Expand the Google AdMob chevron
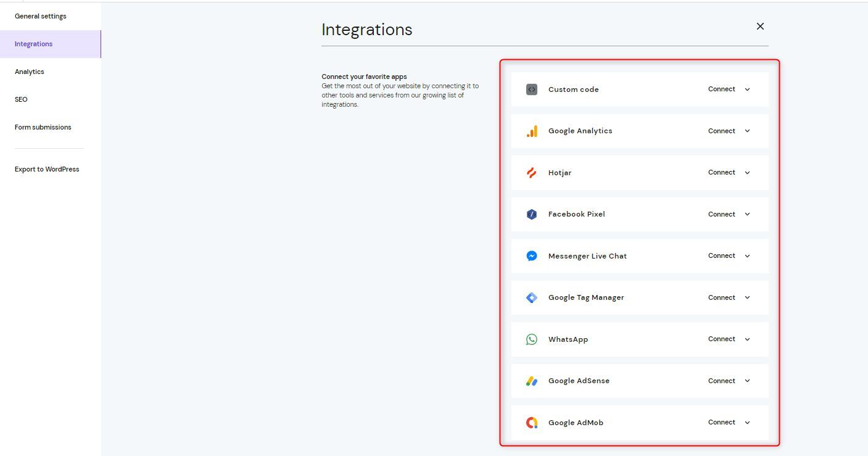868x456 pixels. (747, 423)
